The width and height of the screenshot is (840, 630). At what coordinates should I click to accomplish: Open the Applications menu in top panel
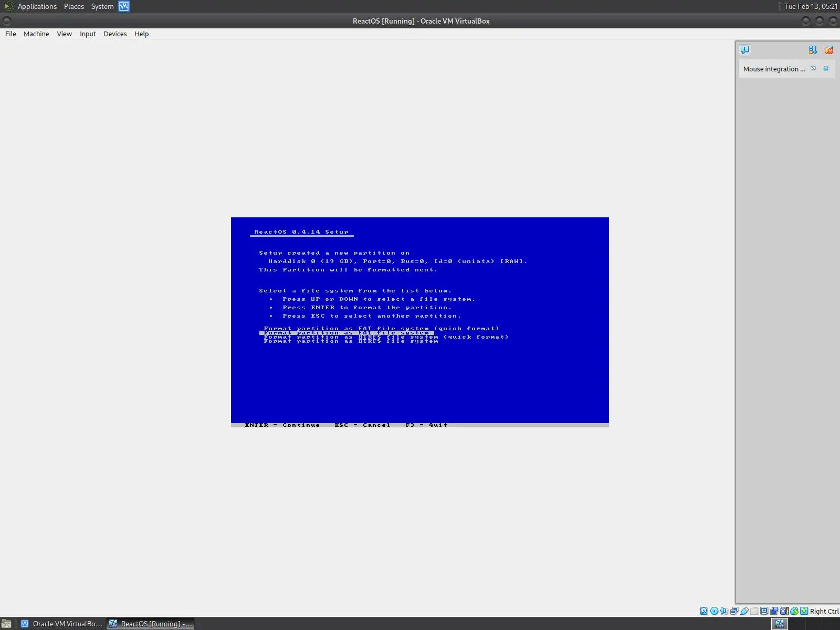[37, 6]
